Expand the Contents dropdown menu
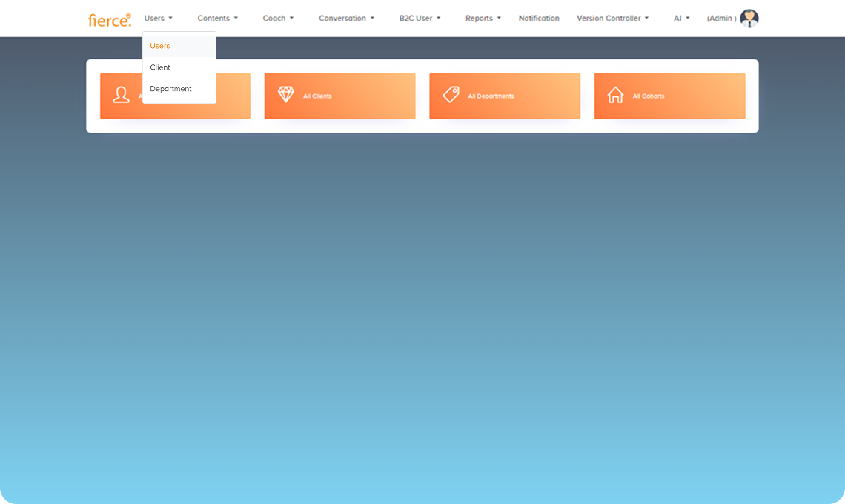Image resolution: width=845 pixels, height=504 pixels. pyautogui.click(x=217, y=18)
